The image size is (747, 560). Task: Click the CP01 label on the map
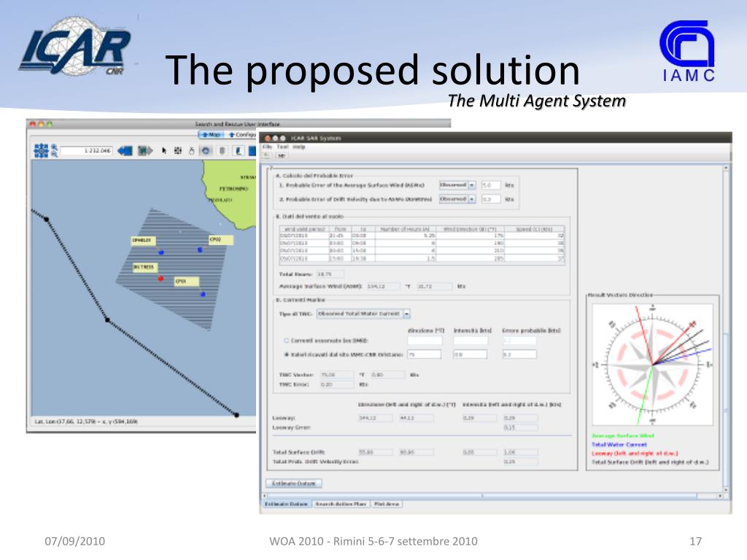click(186, 281)
